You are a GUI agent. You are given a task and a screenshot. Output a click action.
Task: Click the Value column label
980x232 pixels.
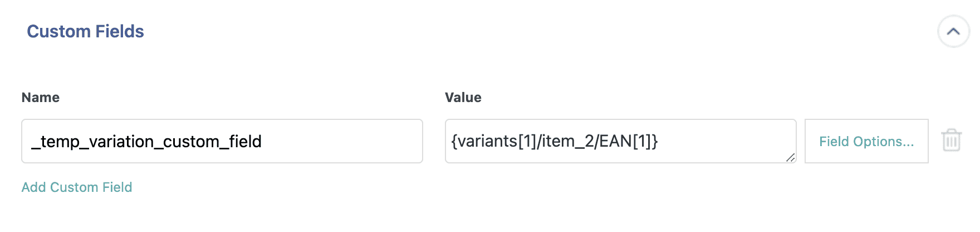463,98
